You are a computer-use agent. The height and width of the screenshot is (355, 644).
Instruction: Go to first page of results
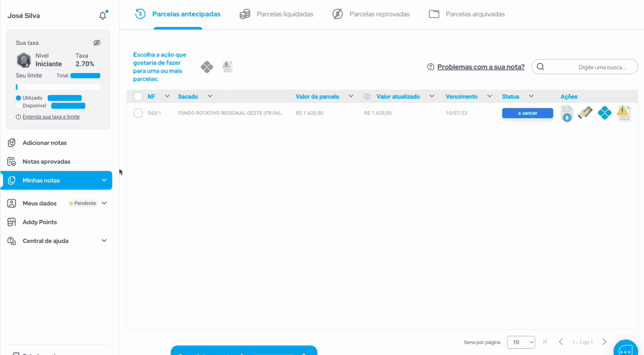pos(546,342)
